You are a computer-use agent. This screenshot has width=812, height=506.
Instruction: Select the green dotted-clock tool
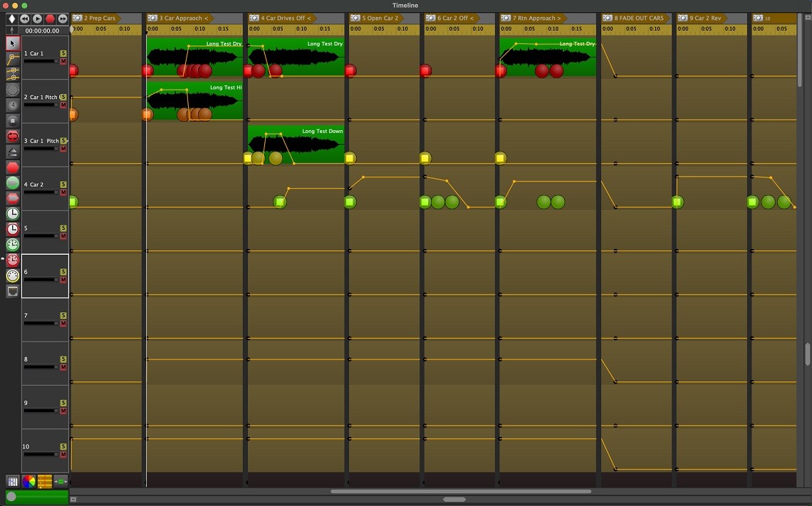(12, 245)
